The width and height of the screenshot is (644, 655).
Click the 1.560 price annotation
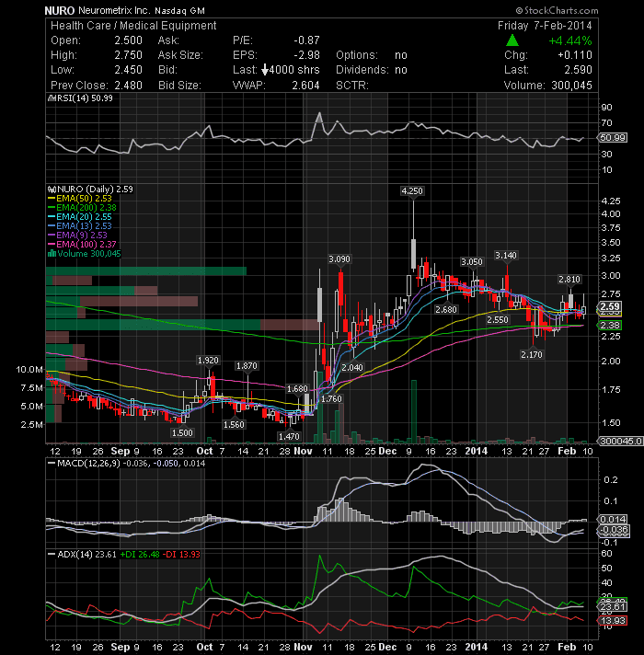pyautogui.click(x=234, y=424)
